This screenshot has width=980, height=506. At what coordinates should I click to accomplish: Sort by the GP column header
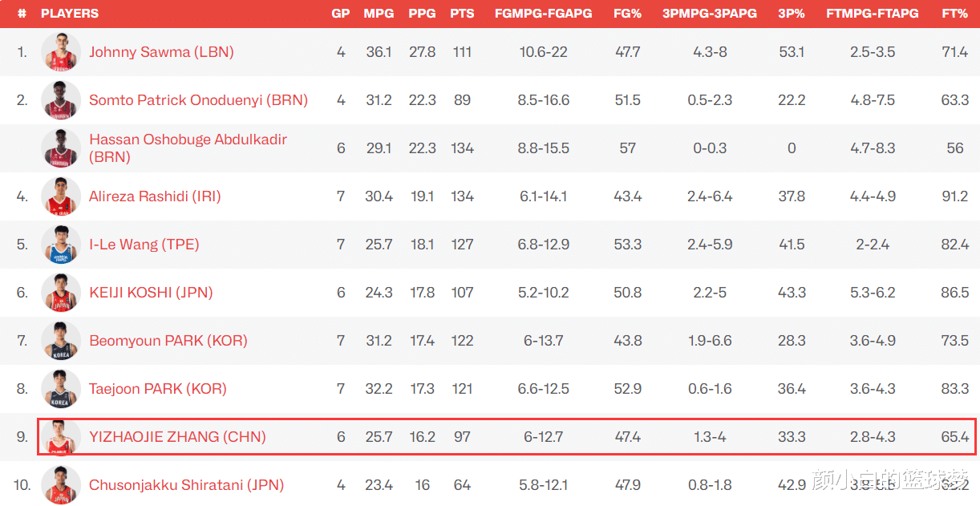(x=341, y=14)
